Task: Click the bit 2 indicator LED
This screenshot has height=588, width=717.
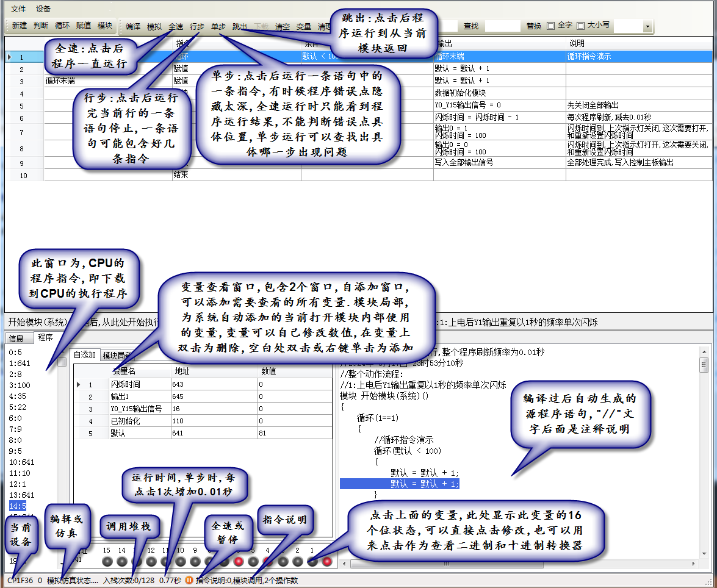Action: (297, 561)
